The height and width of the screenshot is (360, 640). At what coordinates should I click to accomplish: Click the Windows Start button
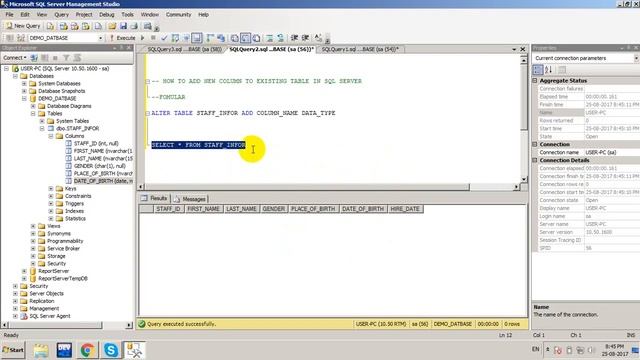(x=13, y=350)
